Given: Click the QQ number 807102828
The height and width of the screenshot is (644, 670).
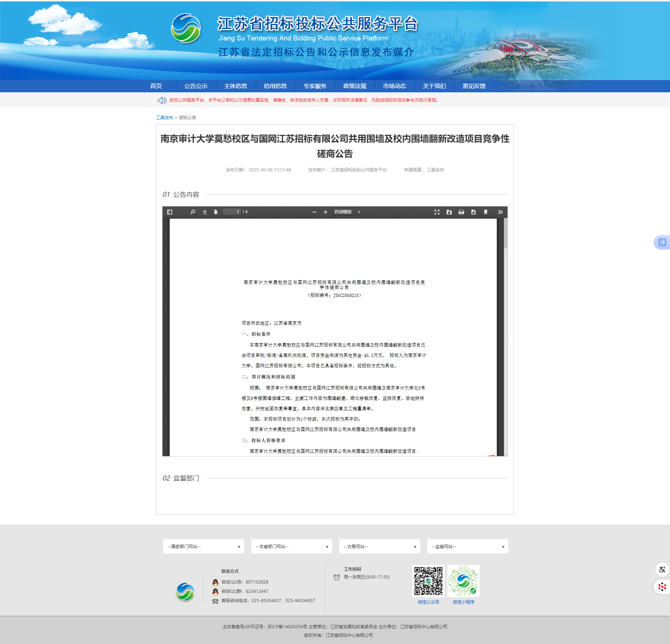Looking at the screenshot, I should [x=257, y=582].
